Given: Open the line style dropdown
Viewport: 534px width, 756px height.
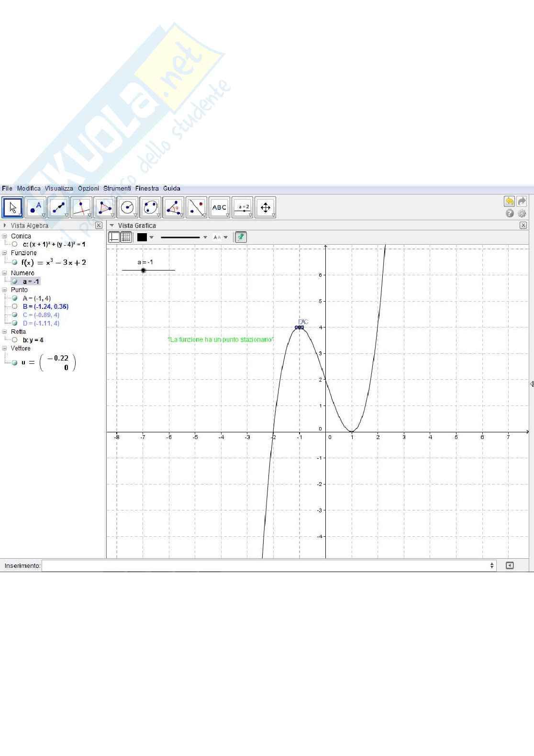Looking at the screenshot, I should [205, 237].
